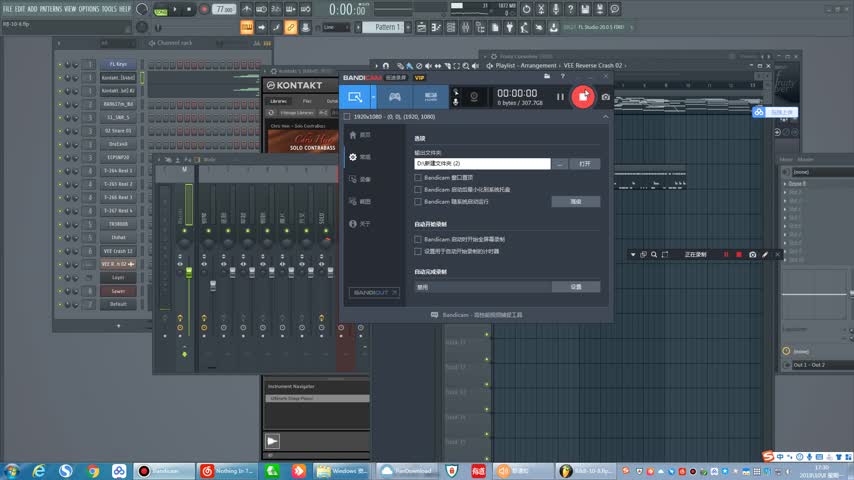854x480 pixels.
Task: Enable start full-screen recording on Bandicam startup
Action: [x=418, y=239]
